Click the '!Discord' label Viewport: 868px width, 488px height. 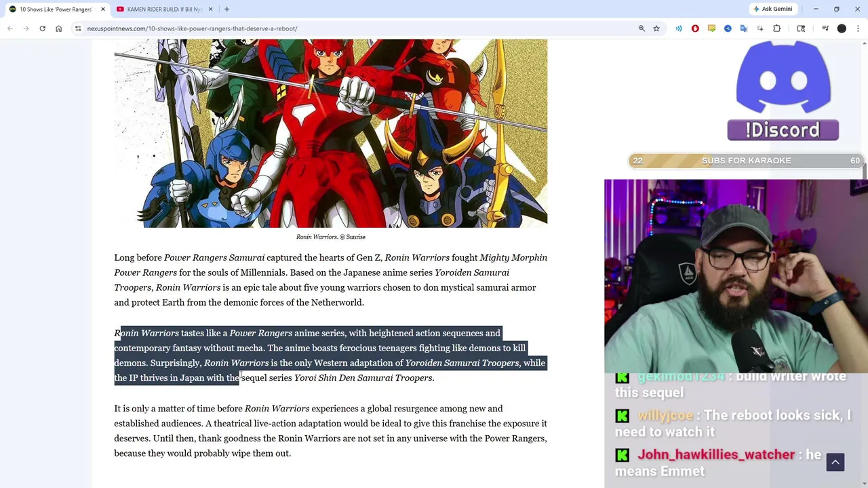pyautogui.click(x=783, y=130)
